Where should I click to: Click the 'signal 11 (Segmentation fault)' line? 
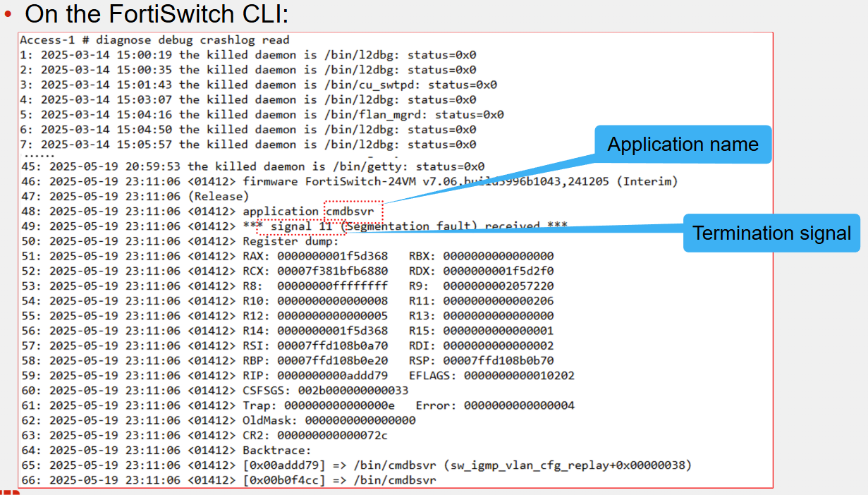(x=293, y=227)
